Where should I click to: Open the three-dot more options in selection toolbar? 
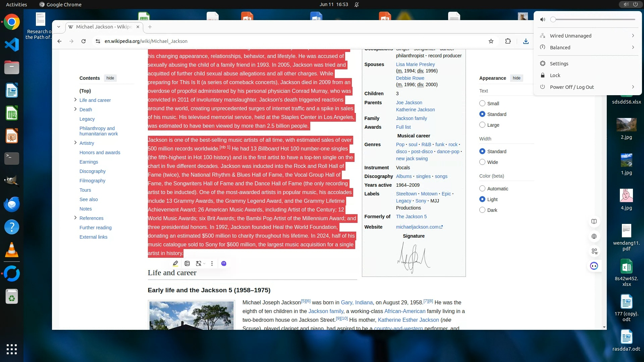tap(212, 263)
